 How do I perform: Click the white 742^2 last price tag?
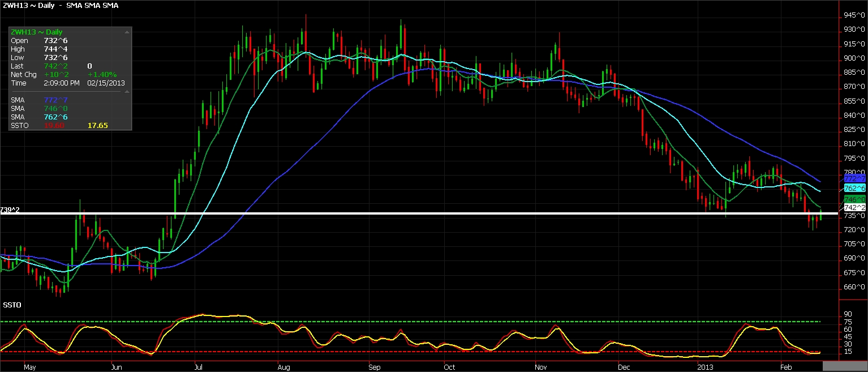pyautogui.click(x=854, y=208)
